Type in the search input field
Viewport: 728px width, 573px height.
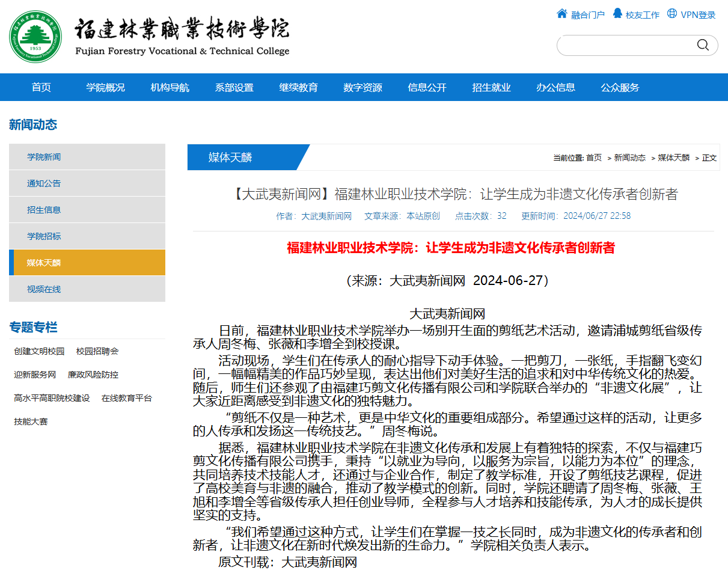625,46
